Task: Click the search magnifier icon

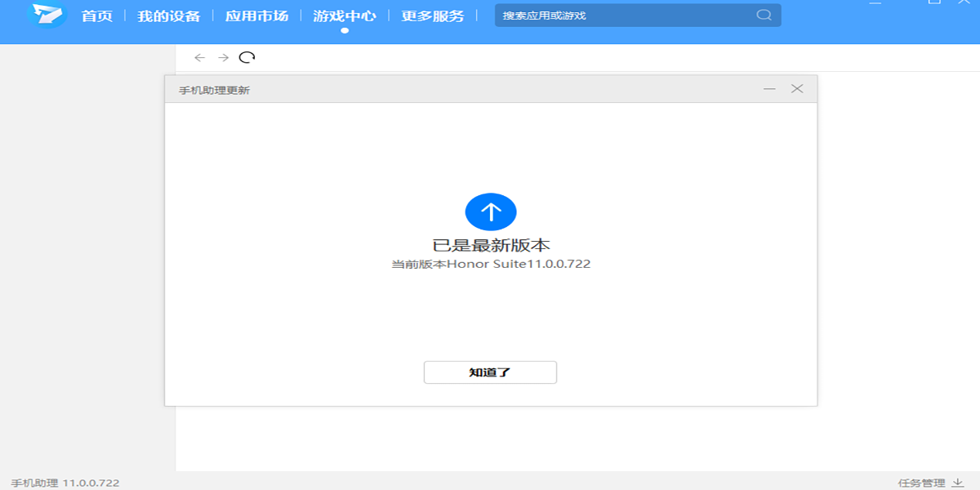Action: [764, 15]
